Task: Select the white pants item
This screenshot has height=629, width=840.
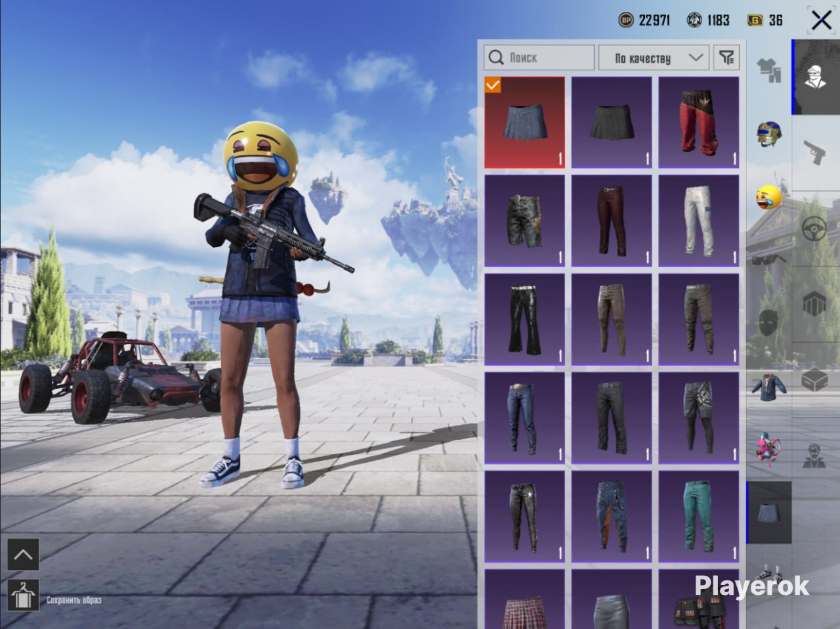Action: pos(699,221)
